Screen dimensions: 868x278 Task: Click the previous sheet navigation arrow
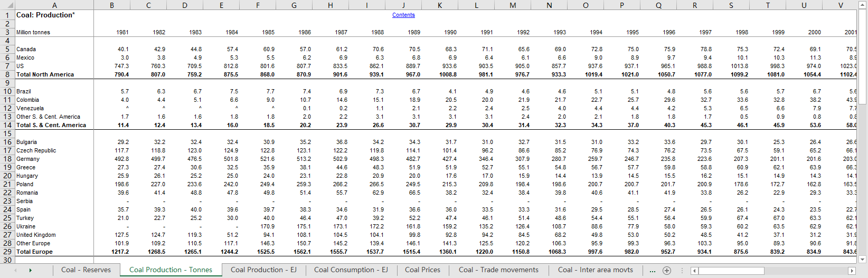(x=15, y=271)
